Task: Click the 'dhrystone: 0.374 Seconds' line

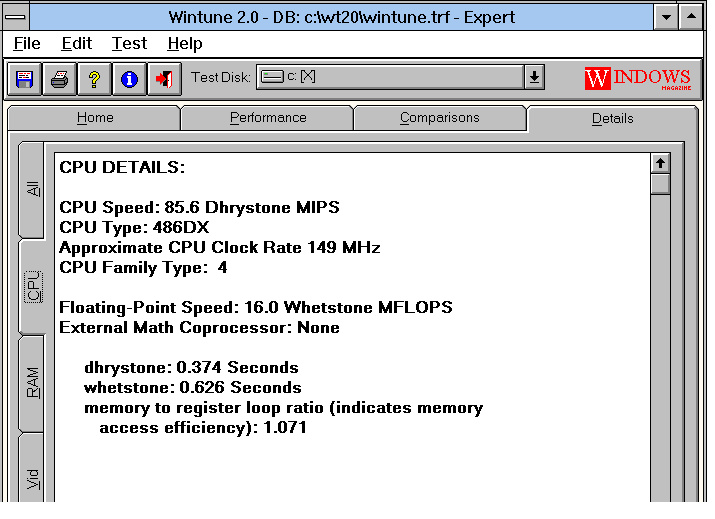Action: pos(191,368)
